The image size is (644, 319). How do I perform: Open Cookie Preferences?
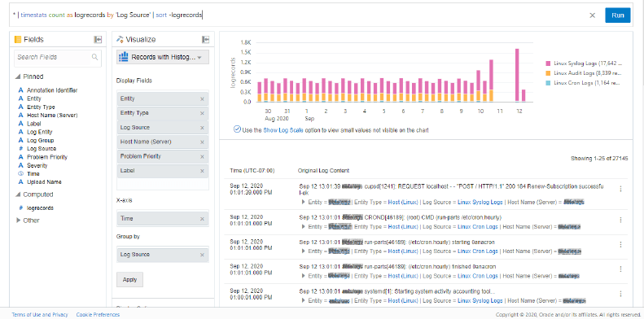tap(98, 315)
